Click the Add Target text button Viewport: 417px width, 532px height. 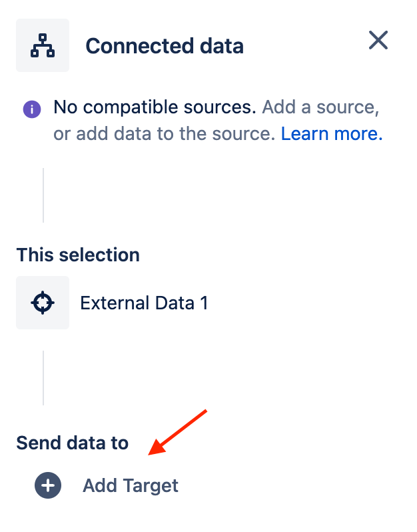(131, 485)
